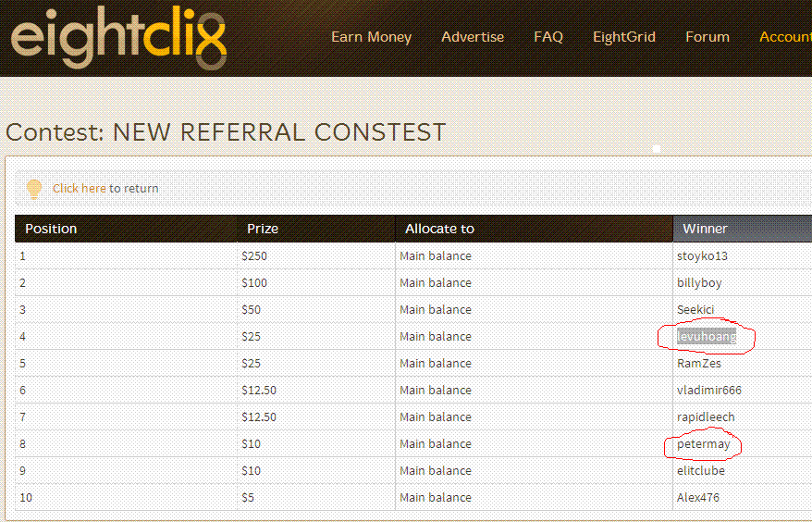This screenshot has width=812, height=522.
Task: Click the $250 prize cell
Action: point(254,256)
